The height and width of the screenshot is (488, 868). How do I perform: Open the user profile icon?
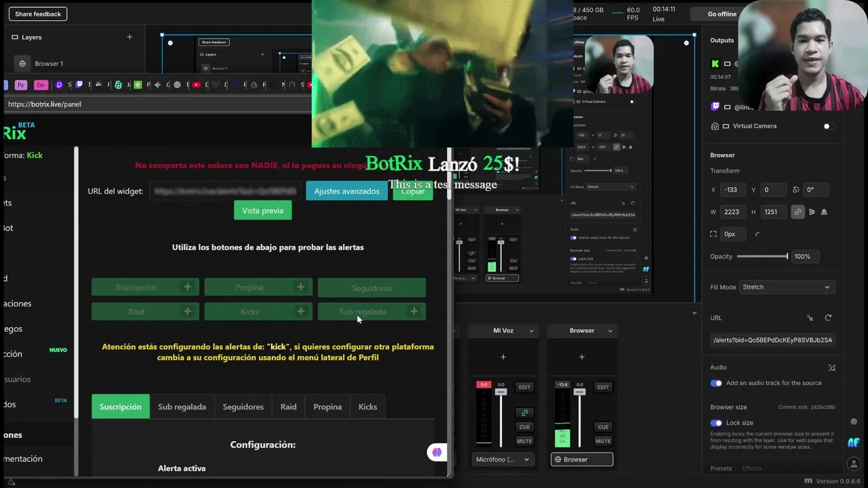coord(854,464)
